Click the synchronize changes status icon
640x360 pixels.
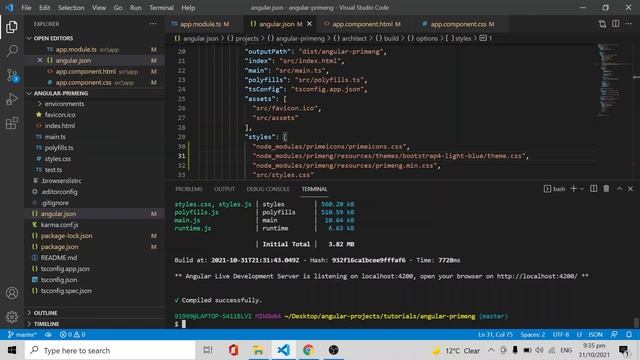coord(48,335)
